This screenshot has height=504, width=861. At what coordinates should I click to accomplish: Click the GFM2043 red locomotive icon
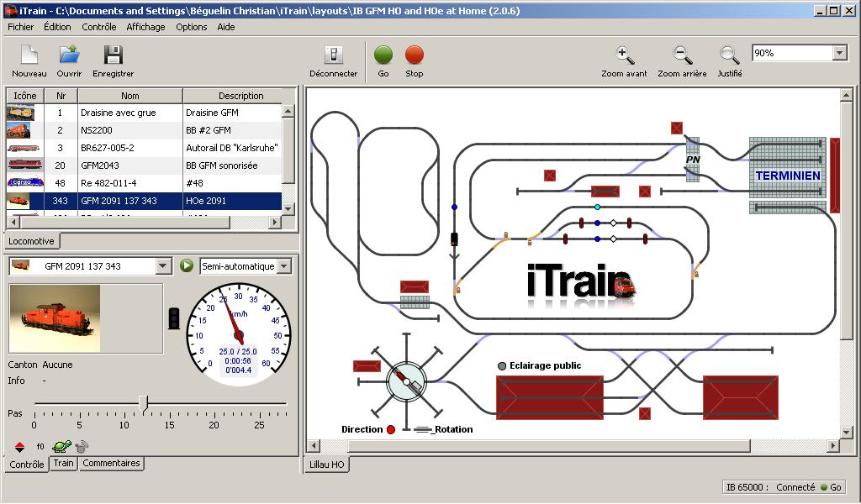click(24, 165)
